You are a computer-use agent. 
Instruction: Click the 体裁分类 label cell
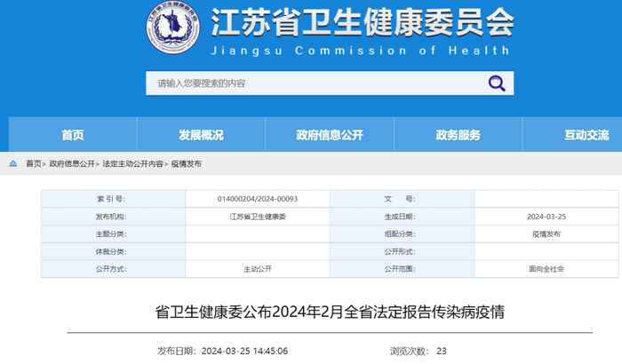click(x=113, y=251)
